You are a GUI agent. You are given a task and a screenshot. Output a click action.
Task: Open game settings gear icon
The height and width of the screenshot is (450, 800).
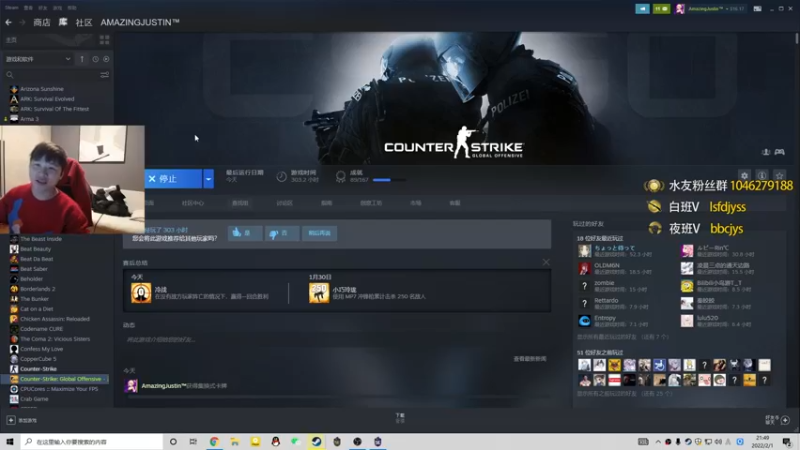pos(744,176)
